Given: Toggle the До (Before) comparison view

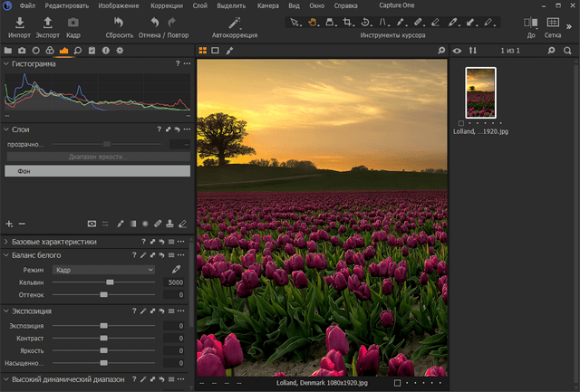Looking at the screenshot, I should [x=530, y=22].
